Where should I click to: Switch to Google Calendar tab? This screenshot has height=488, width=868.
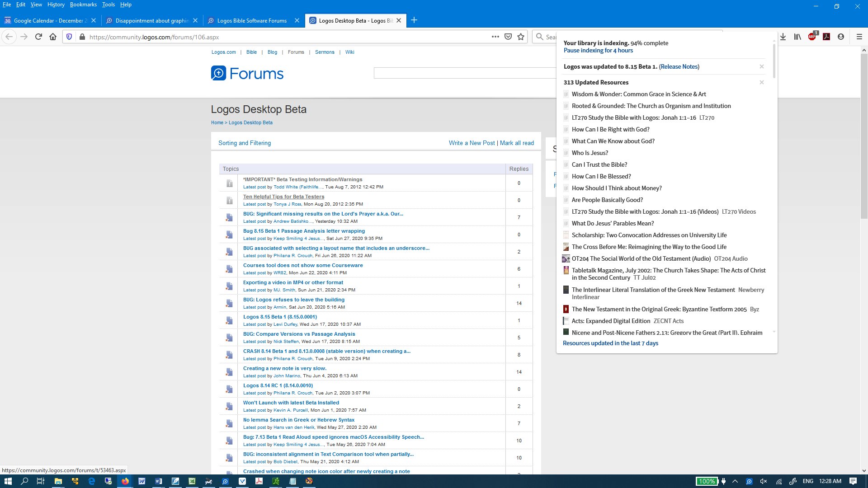[50, 20]
